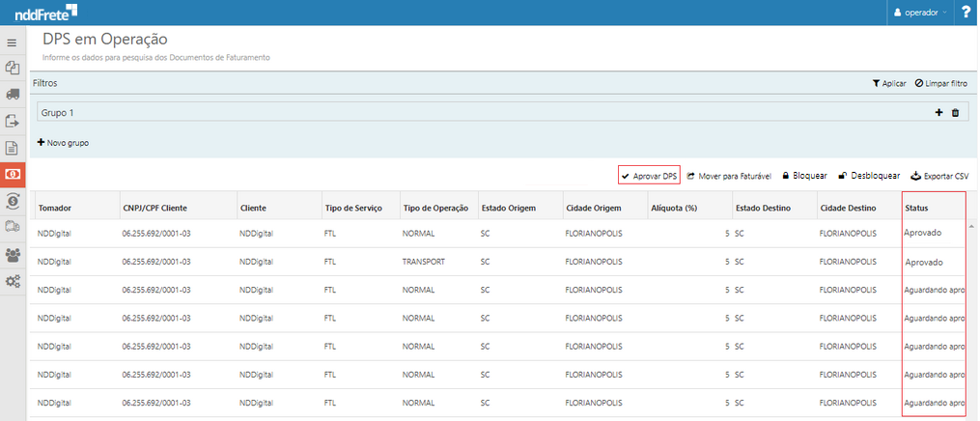Screen dimensions: 980x421
Task: Open the truck icon in the sidebar
Action: (13, 95)
